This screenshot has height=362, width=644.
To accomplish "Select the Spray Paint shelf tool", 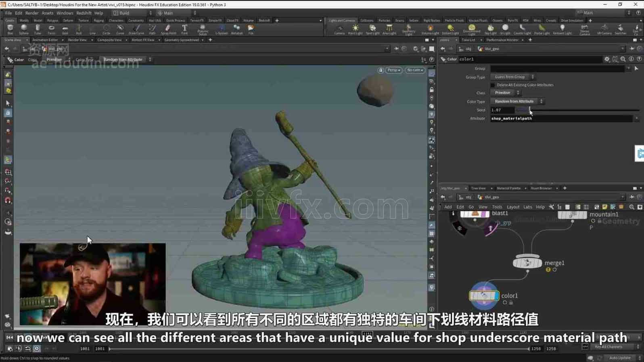I will (x=168, y=29).
